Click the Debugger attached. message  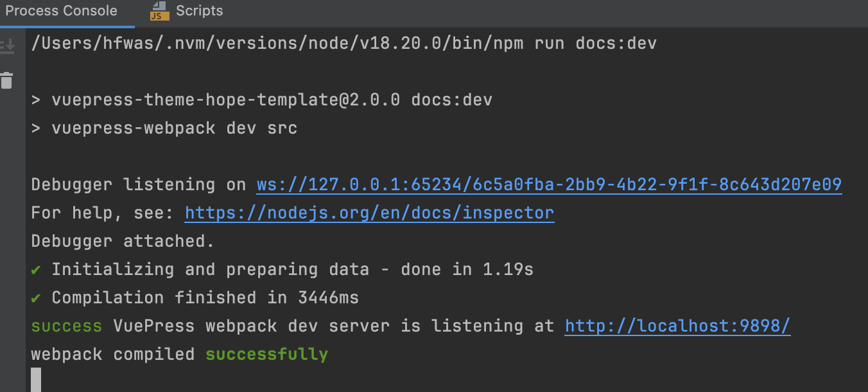tap(123, 241)
